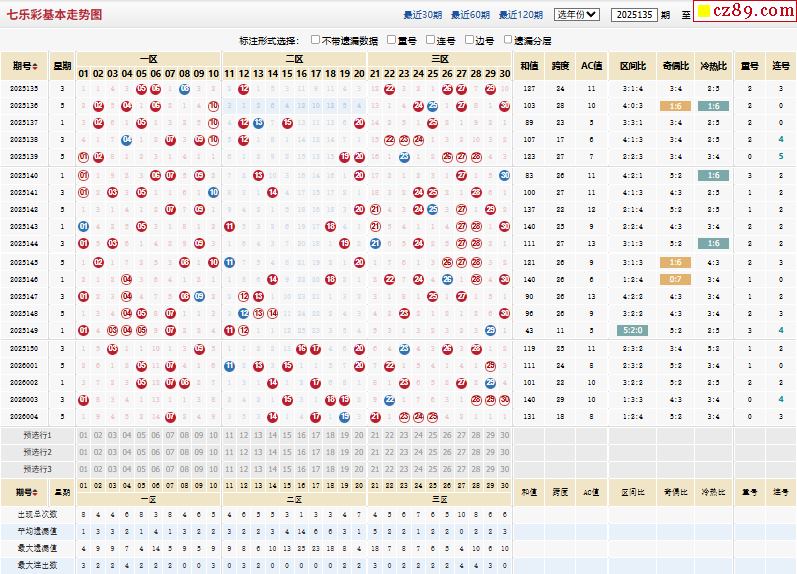
Task: Select the 奇偶比 column header
Action: coord(675,66)
